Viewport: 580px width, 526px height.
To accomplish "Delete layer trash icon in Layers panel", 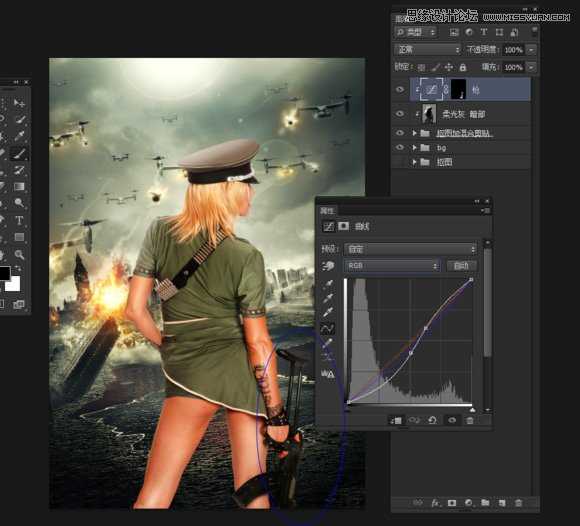I will click(519, 503).
